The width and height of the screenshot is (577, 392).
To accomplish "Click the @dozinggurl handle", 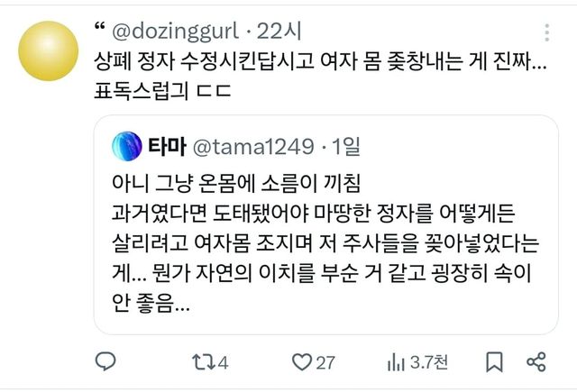I will coord(176,32).
